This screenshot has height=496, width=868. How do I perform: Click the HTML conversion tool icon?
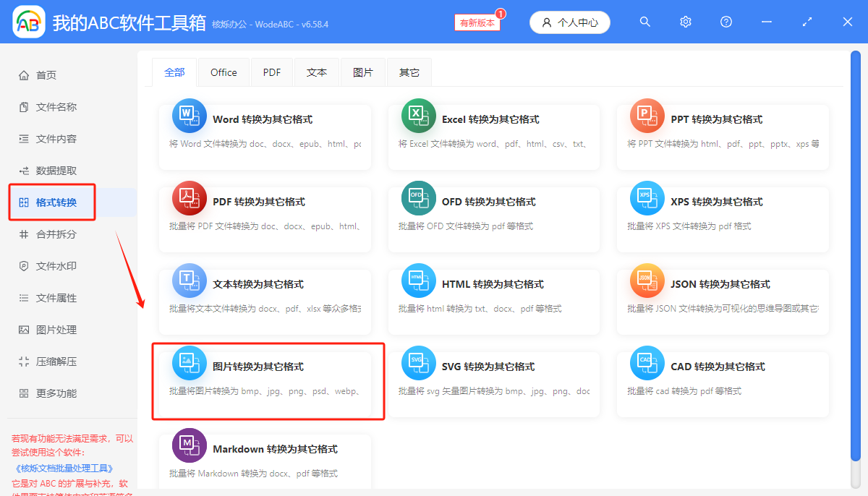(x=418, y=280)
